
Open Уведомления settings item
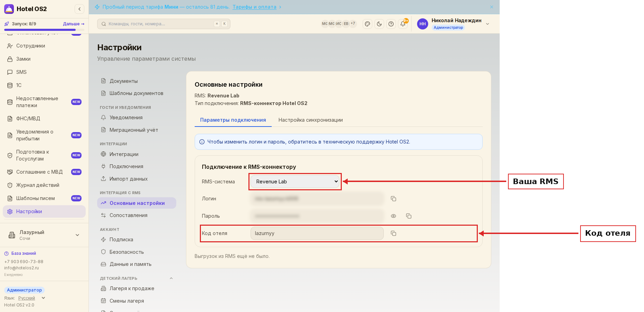click(137, 118)
